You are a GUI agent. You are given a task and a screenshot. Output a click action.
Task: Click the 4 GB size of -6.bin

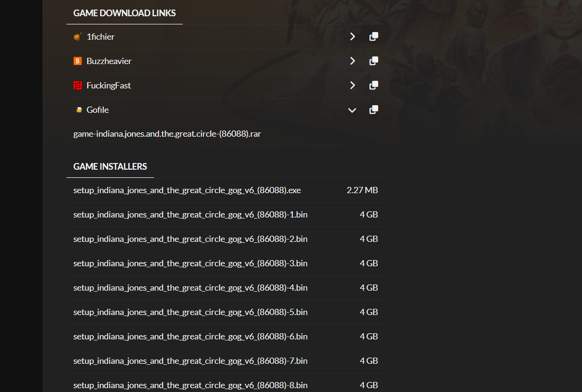coord(369,337)
